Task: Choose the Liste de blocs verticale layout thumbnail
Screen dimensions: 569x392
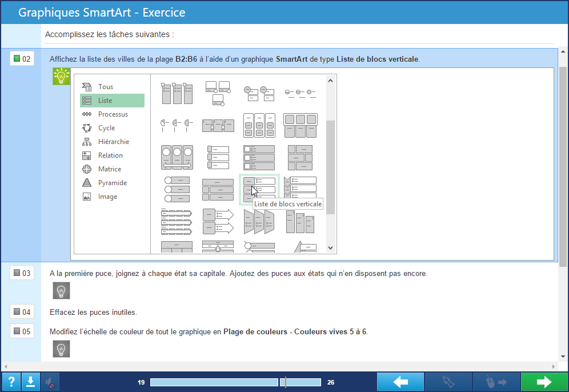Action: click(259, 190)
